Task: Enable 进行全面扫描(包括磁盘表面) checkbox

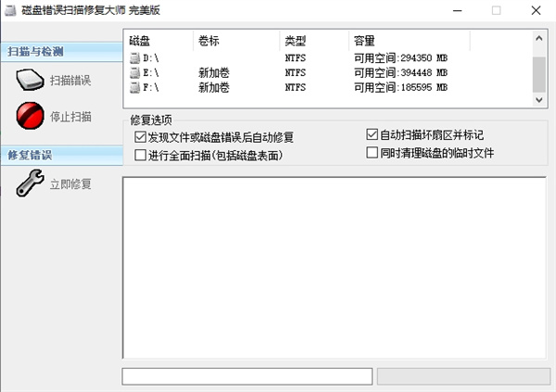Action: 140,155
